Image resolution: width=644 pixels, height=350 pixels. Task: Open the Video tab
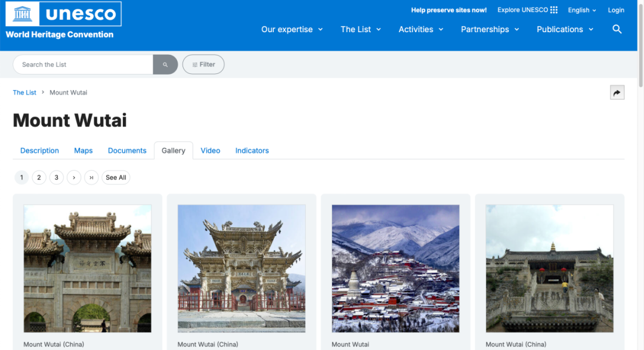[x=210, y=150]
